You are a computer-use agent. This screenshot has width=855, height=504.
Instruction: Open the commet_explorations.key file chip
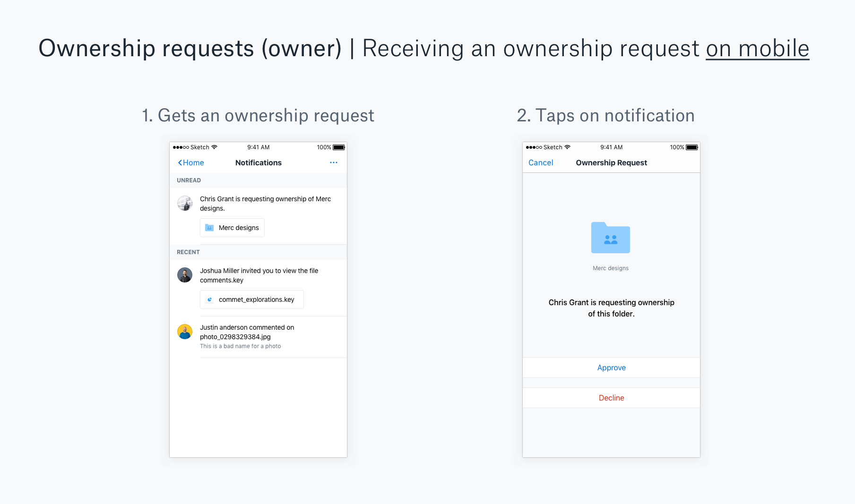tap(251, 299)
